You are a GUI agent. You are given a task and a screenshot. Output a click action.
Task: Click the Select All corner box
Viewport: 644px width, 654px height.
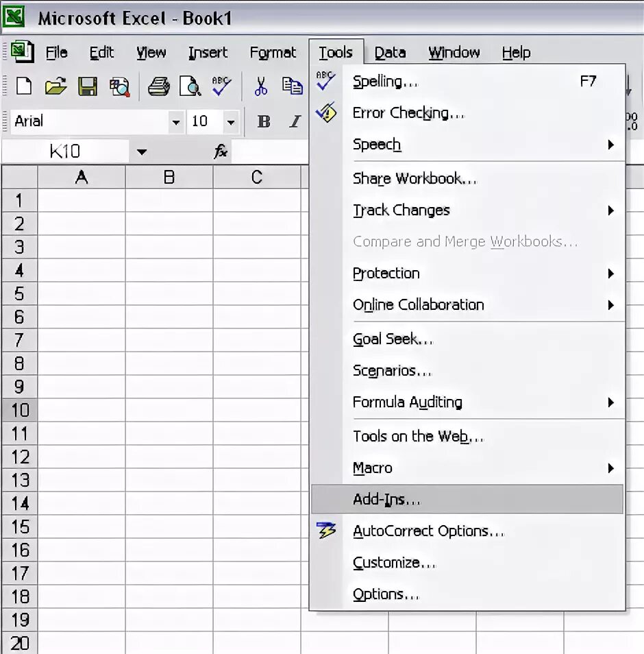point(20,178)
